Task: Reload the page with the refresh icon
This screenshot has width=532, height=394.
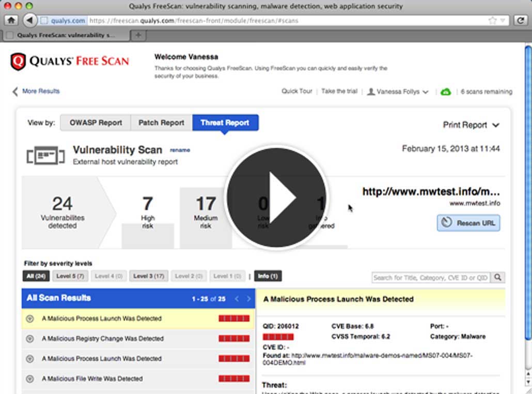Action: click(x=521, y=20)
